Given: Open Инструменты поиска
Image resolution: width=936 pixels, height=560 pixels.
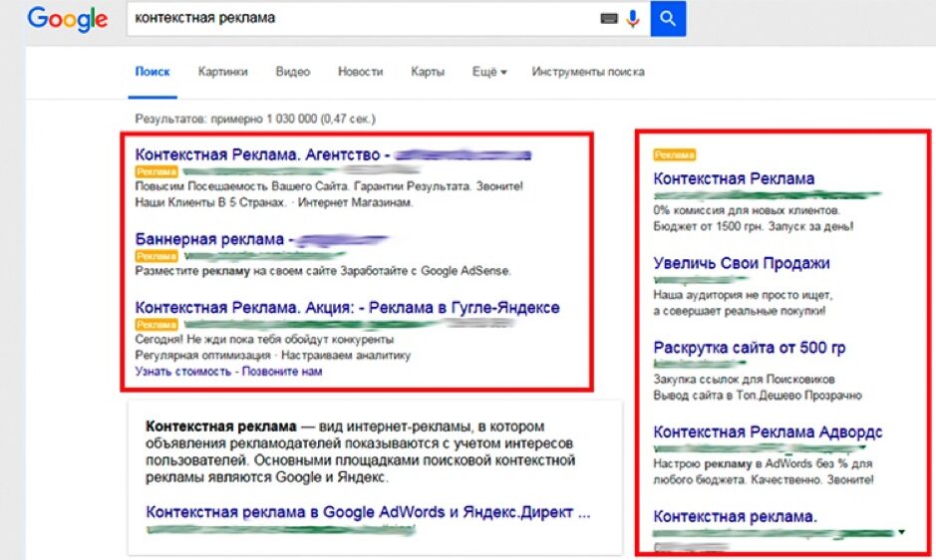Looking at the screenshot, I should [x=588, y=72].
